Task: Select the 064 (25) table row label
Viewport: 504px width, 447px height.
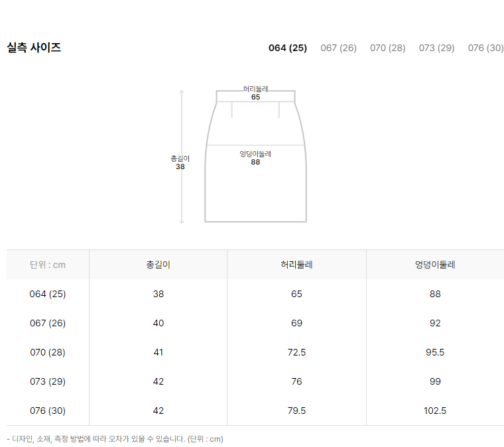Action: [48, 294]
